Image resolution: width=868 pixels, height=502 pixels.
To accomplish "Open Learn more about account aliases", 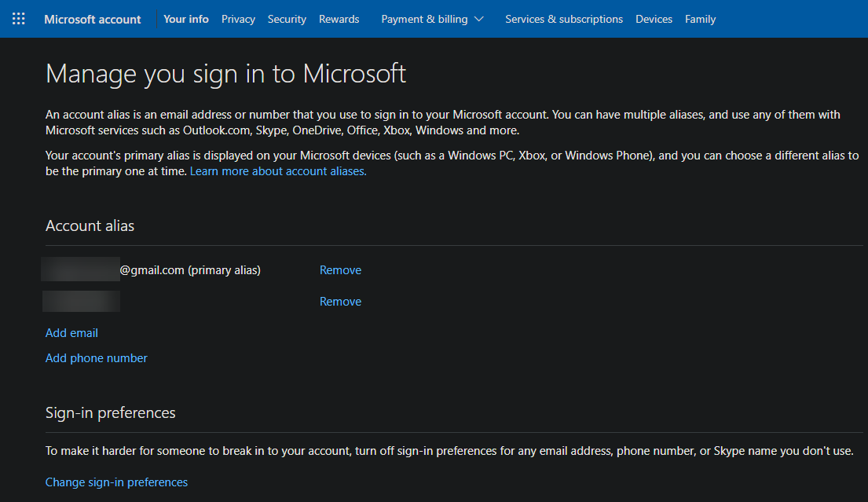I will [x=278, y=170].
